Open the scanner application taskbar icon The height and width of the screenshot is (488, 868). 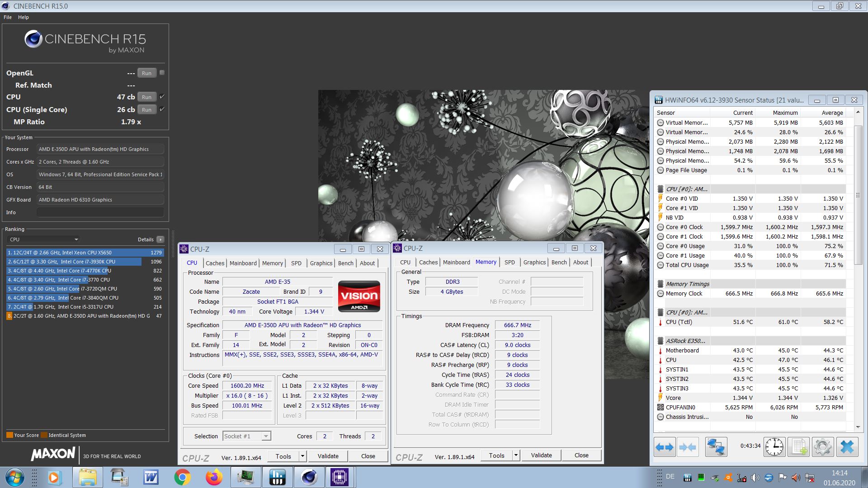pyautogui.click(x=119, y=478)
